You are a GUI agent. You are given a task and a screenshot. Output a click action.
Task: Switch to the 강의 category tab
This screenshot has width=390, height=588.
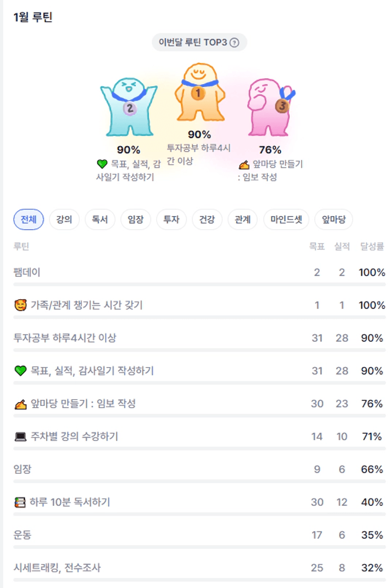pyautogui.click(x=64, y=220)
